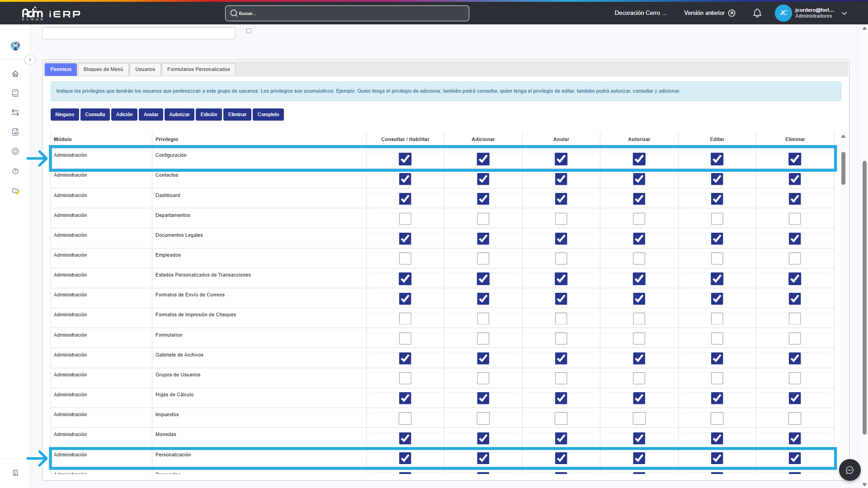Open the notifications bell
The height and width of the screenshot is (488, 868).
click(x=757, y=13)
